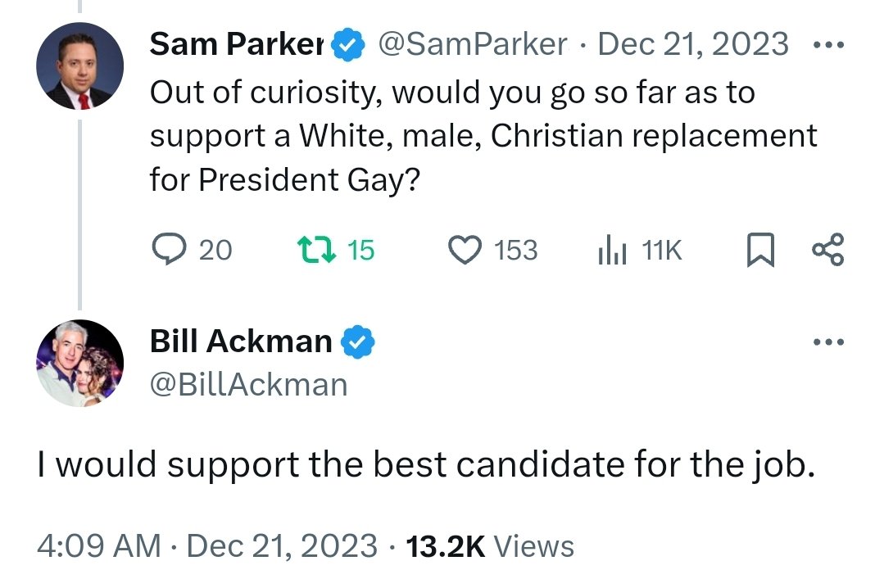Bookmark Sam Parker's tweet
This screenshot has width=884, height=588.
tap(759, 250)
